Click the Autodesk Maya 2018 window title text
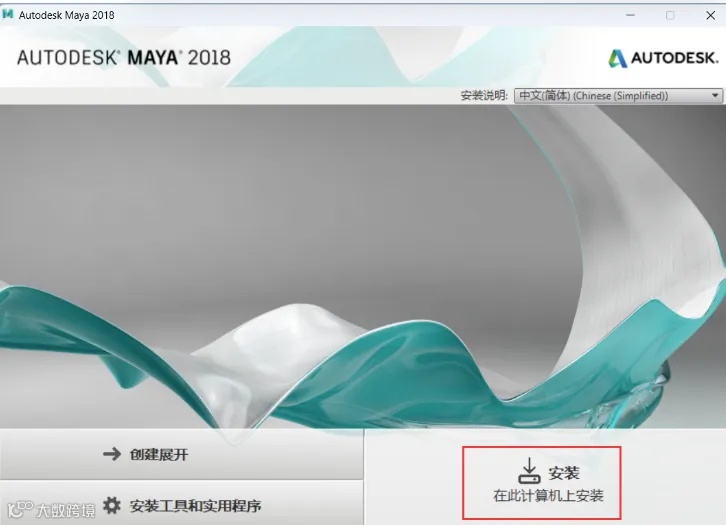Viewport: 726px width, 525px height. (x=67, y=15)
